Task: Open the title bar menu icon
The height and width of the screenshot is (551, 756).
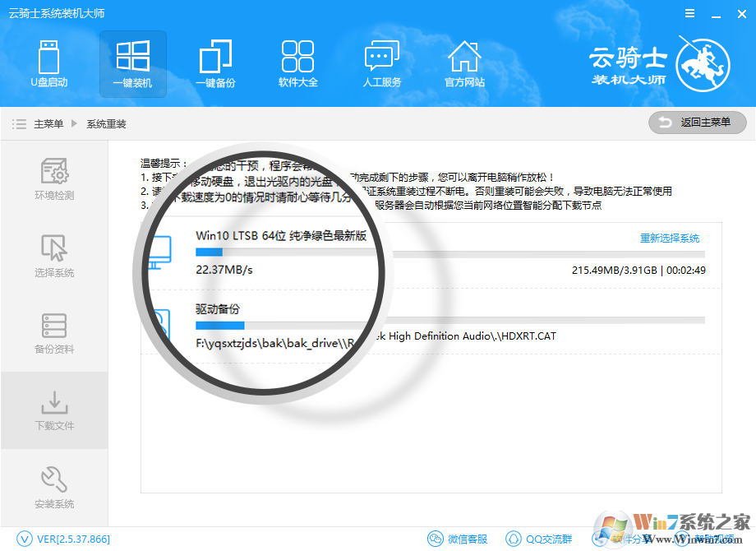Action: 689,14
